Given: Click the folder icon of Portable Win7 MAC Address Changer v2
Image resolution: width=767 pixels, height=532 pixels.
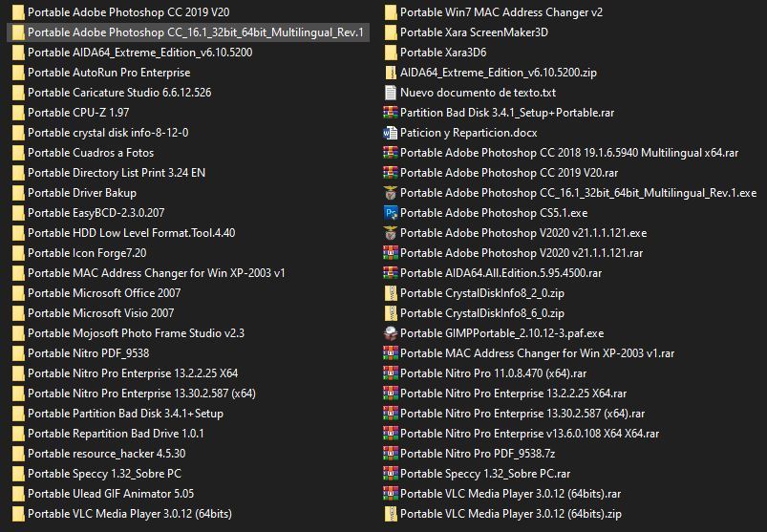Looking at the screenshot, I should [390, 12].
